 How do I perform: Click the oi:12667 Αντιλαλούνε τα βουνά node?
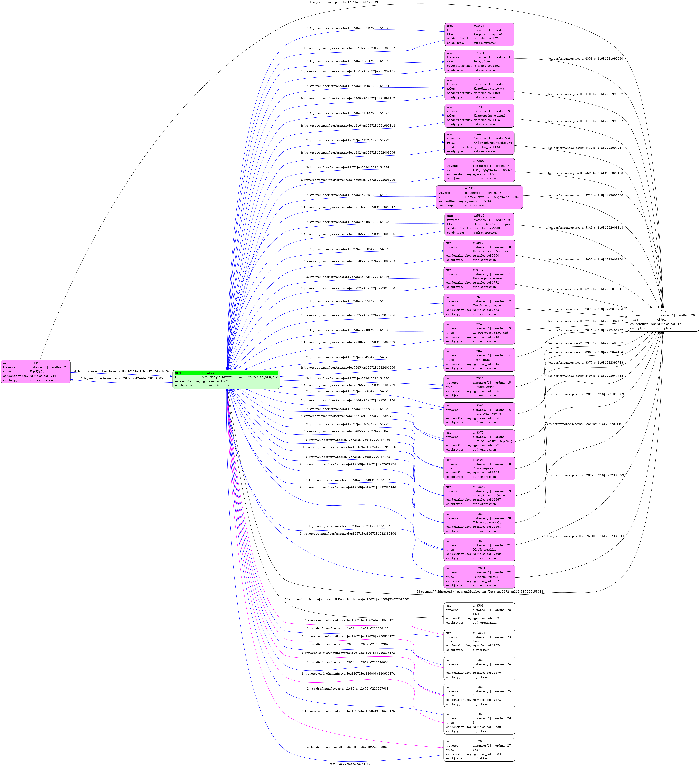coord(479,495)
